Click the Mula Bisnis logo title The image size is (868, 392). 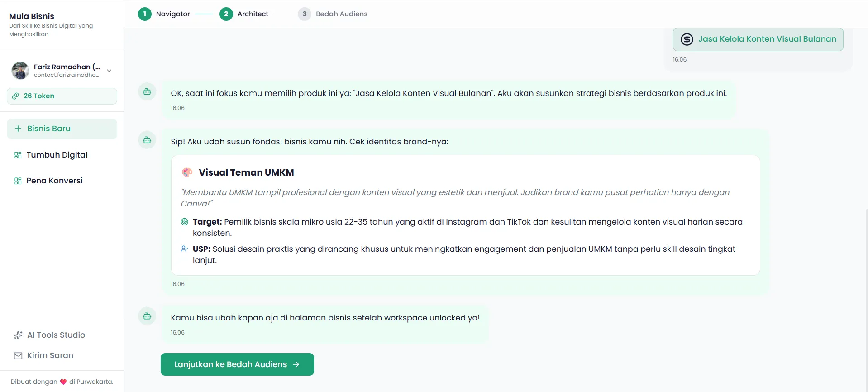point(32,16)
